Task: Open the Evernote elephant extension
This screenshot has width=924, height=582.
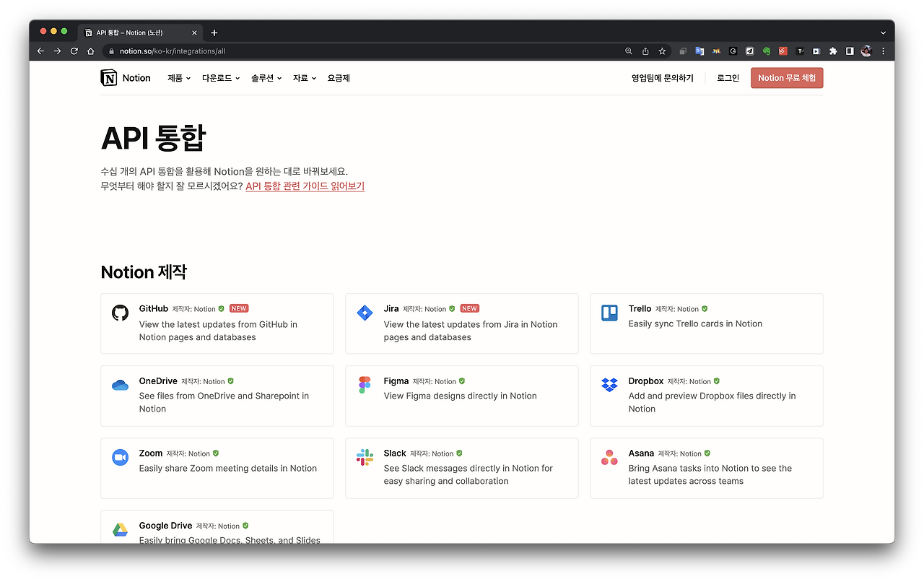Action: coord(767,51)
